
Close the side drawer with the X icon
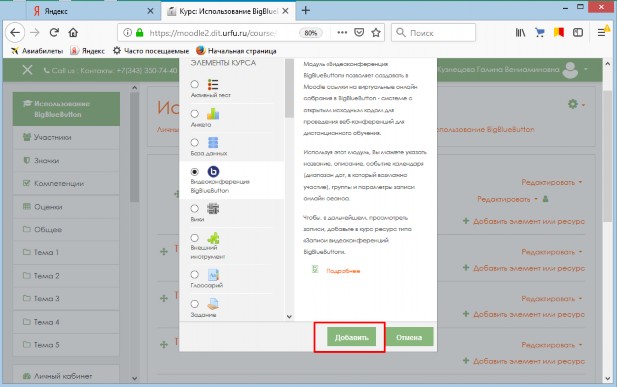[27, 70]
